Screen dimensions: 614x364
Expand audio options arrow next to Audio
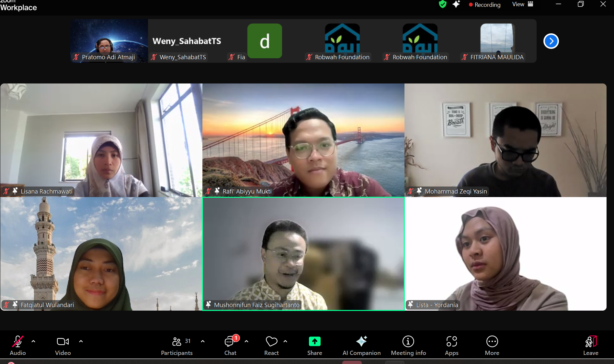tap(33, 341)
